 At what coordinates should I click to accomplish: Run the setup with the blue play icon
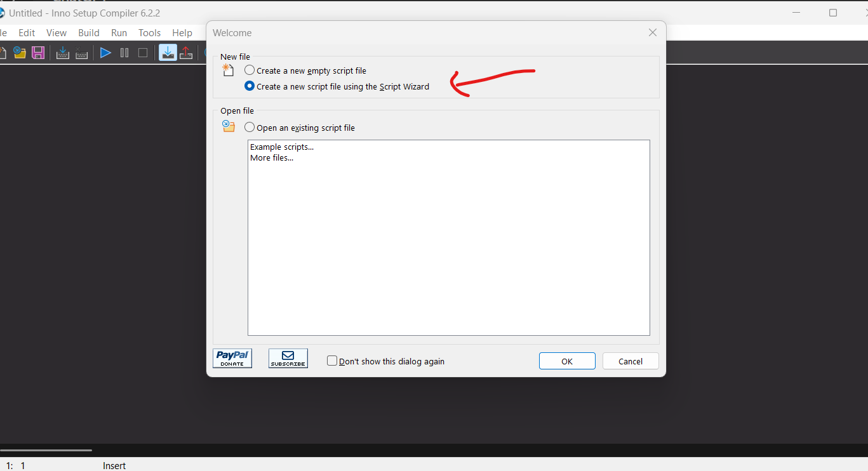105,53
